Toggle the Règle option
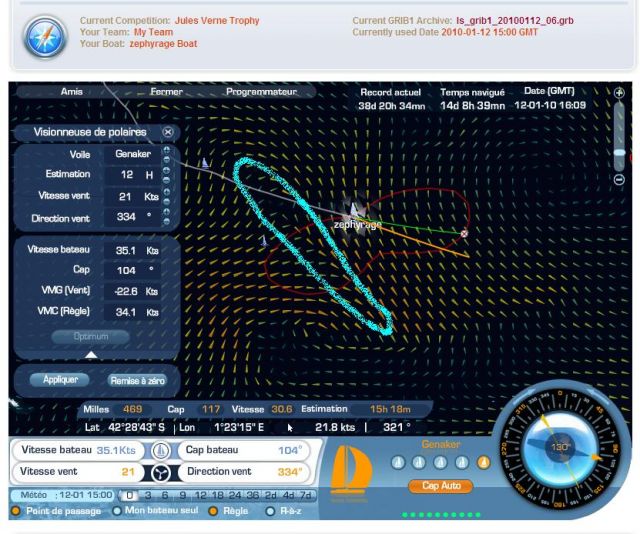The image size is (640, 534). click(x=213, y=511)
